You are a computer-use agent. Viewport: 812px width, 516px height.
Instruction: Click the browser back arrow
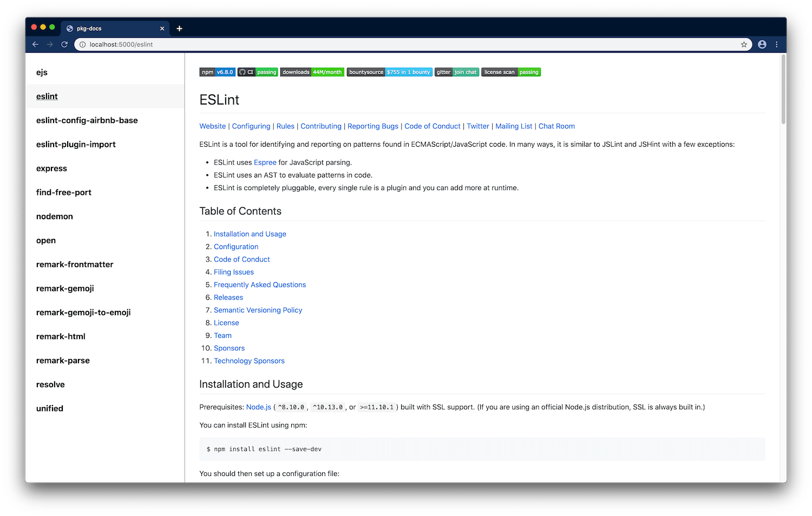pos(35,44)
